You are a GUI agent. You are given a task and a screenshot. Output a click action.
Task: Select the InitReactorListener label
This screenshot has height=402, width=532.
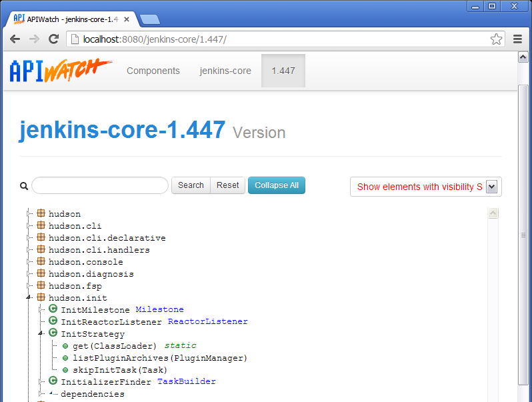point(111,321)
